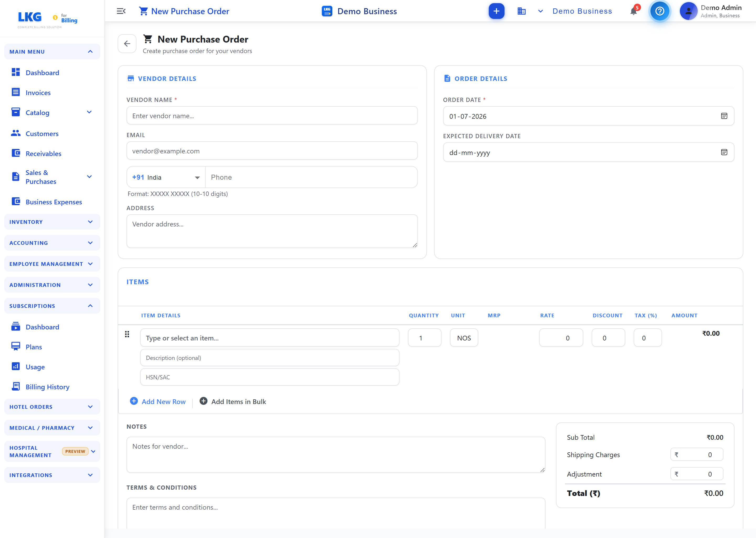
Task: Click the Shipping Charges amount field
Action: click(x=696, y=454)
